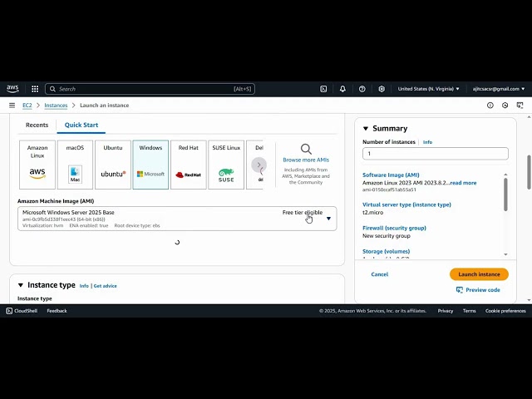
Task: Open the rightmost icon in the breadcrumb bar
Action: click(x=520, y=106)
